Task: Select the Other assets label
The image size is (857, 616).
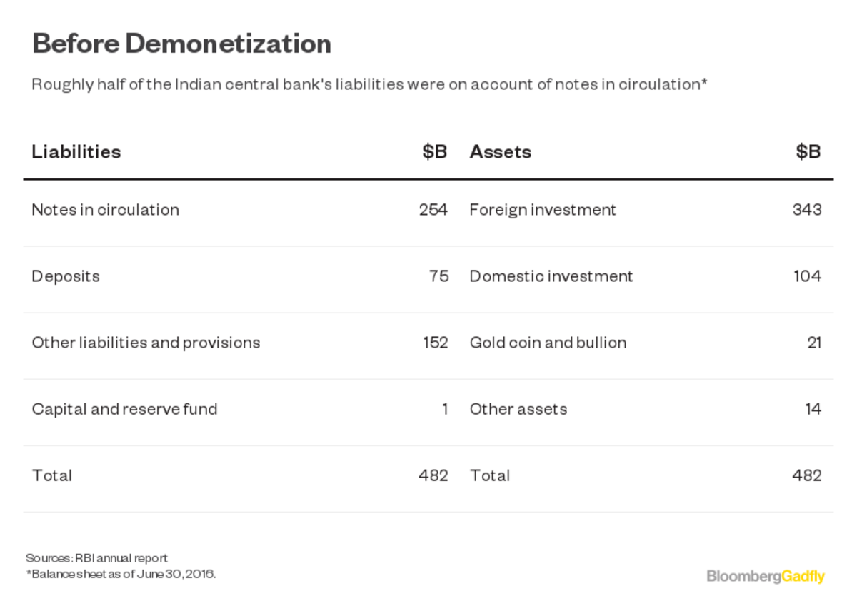Action: coord(518,409)
